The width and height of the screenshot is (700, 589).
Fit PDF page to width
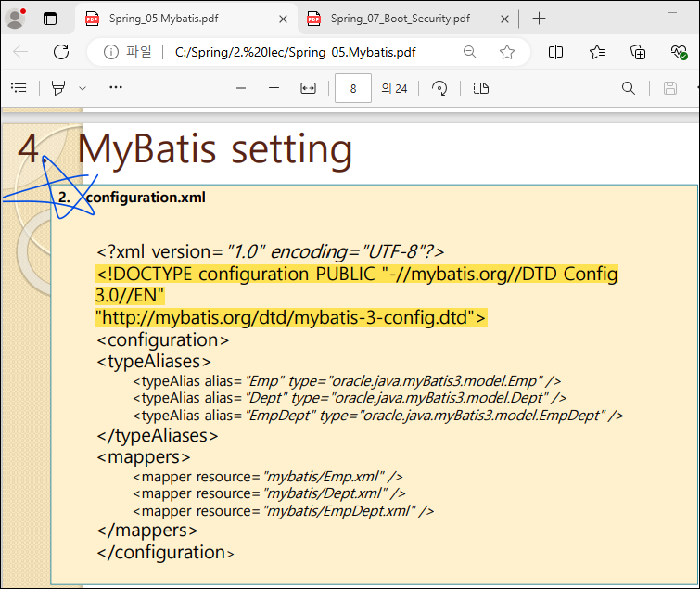coord(308,88)
